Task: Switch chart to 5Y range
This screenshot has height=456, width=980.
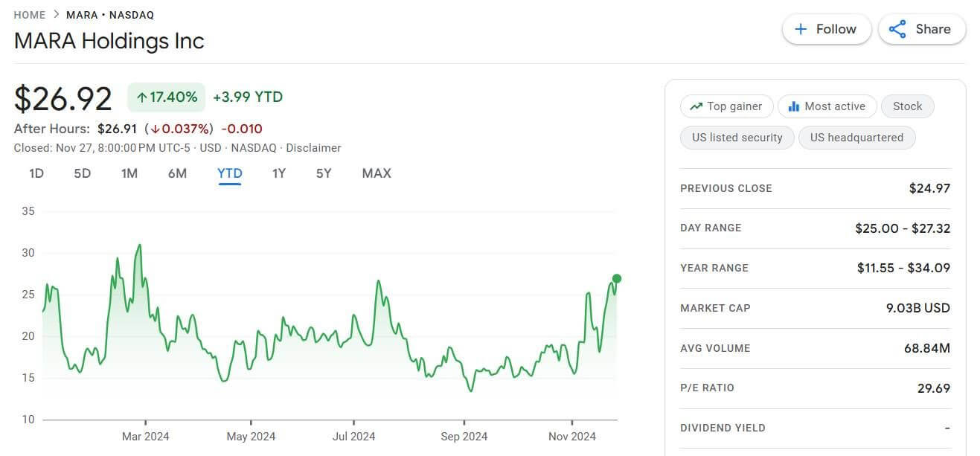Action: [324, 173]
